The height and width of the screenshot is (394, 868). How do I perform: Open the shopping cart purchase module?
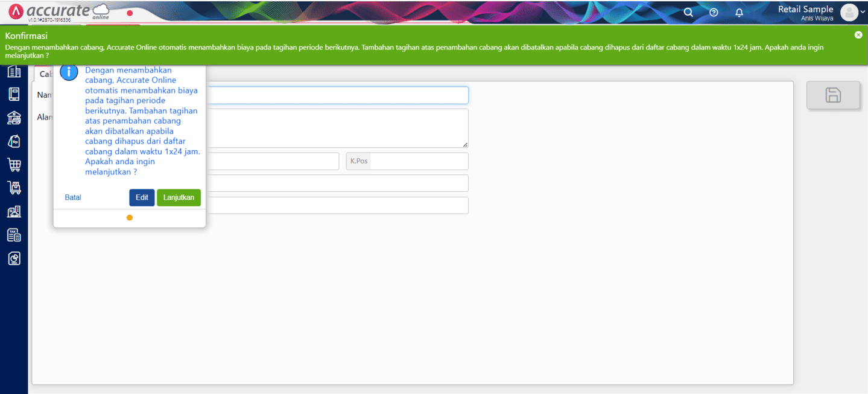[14, 165]
